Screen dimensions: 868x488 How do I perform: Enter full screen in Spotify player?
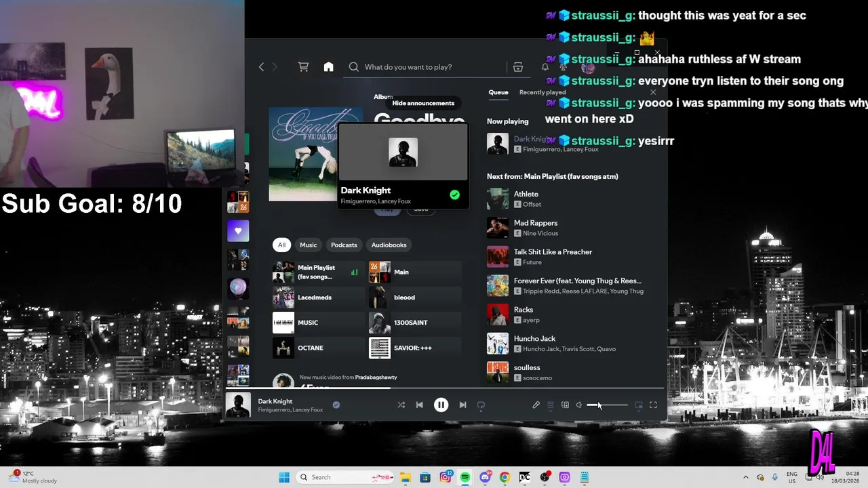[653, 405]
